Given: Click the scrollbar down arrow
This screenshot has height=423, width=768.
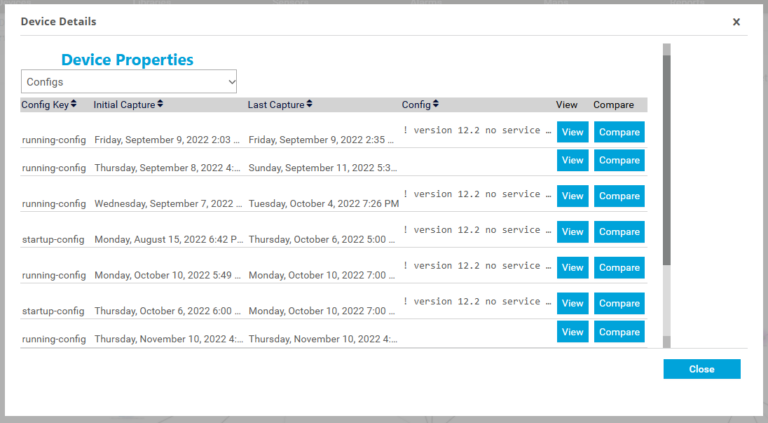Looking at the screenshot, I should point(667,342).
